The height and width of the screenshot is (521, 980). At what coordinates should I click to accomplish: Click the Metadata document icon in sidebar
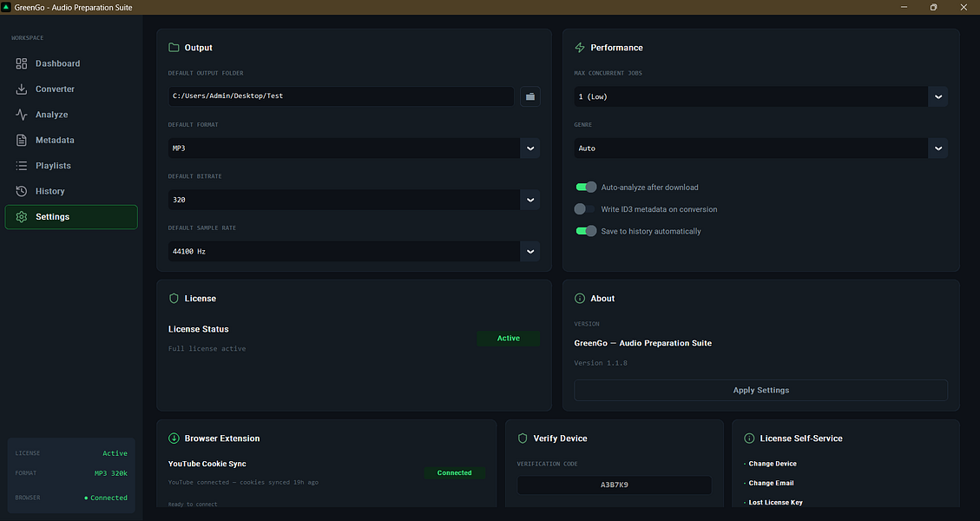[x=21, y=140]
